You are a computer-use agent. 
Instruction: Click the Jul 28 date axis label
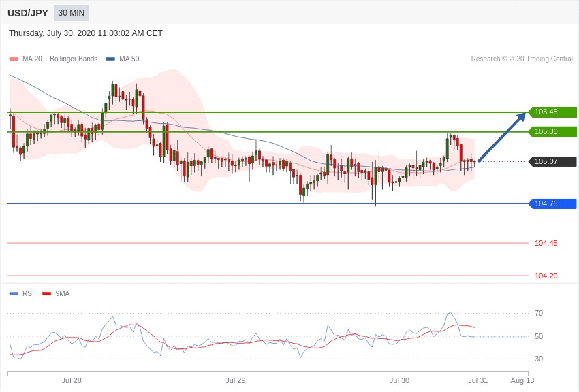[72, 380]
